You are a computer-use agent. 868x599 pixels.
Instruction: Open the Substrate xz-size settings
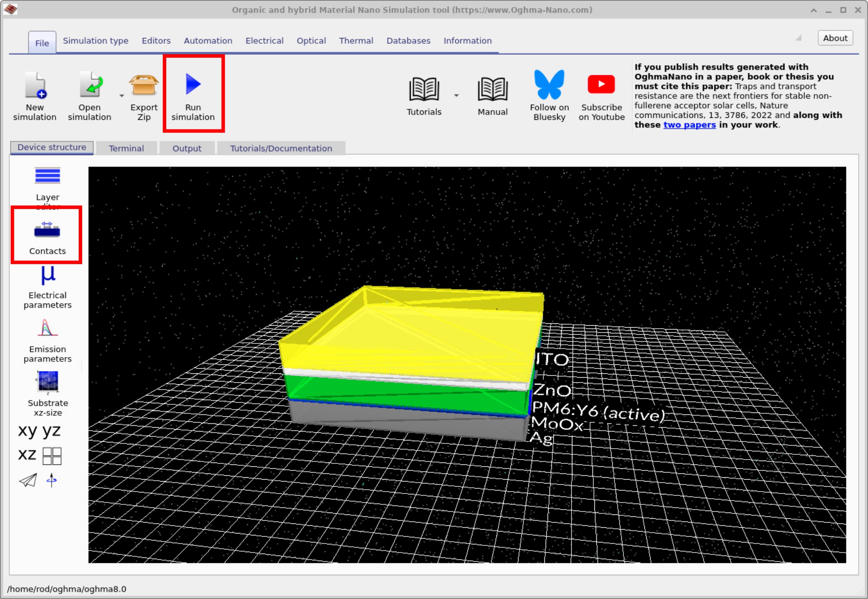(x=47, y=392)
